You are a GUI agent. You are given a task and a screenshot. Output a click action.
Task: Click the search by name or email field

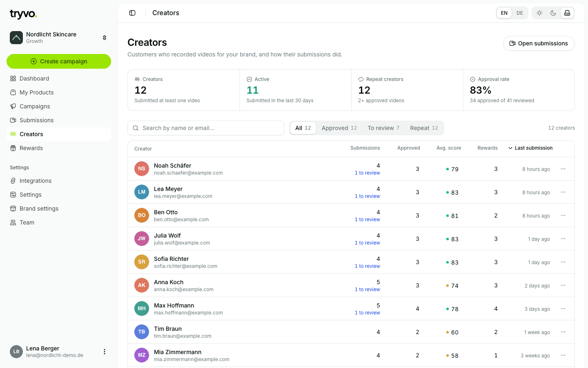point(206,128)
